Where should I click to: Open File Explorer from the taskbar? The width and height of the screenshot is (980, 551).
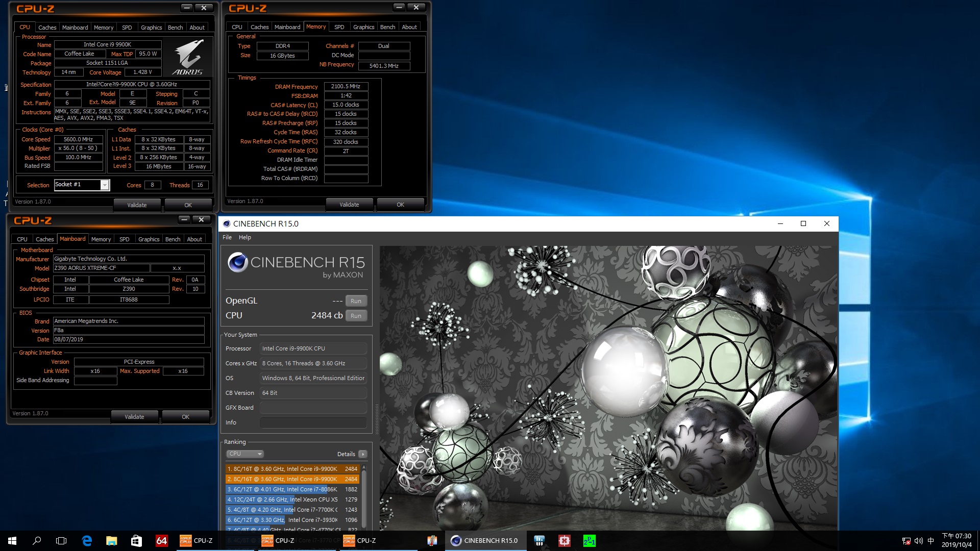[x=111, y=541]
